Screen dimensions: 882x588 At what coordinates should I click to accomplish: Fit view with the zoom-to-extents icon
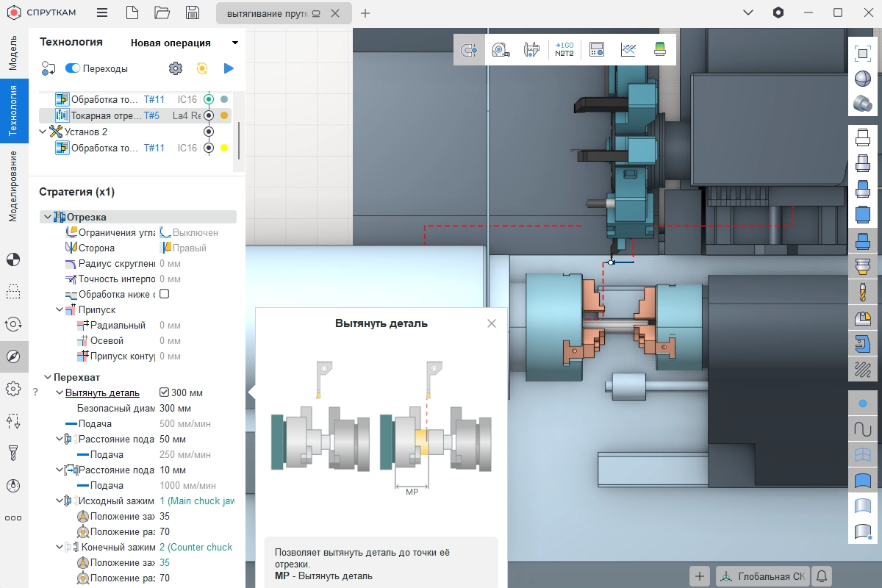862,53
